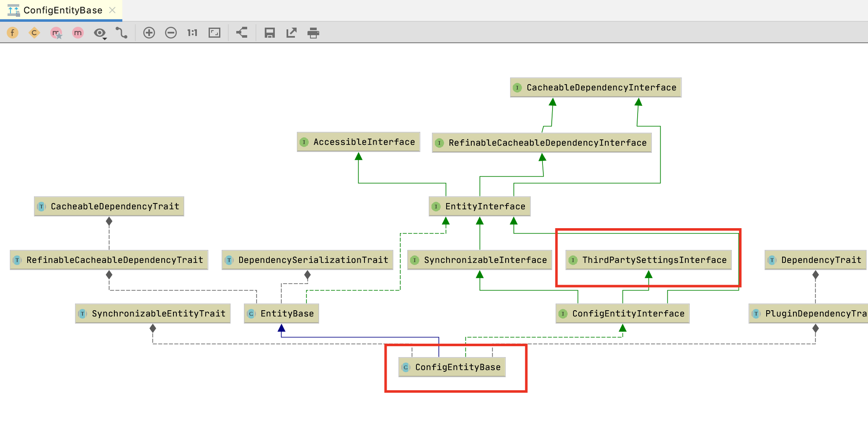Export diagram to file icon

click(292, 33)
